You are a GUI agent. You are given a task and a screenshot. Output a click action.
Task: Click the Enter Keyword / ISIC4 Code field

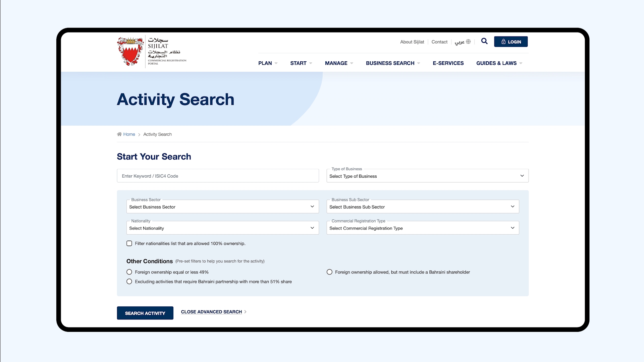[x=218, y=176]
